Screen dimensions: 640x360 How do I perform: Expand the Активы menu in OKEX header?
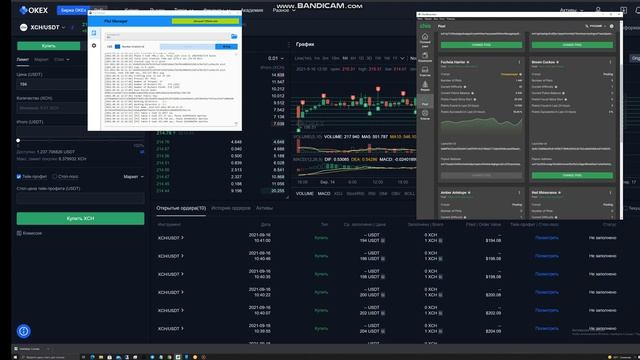tap(571, 10)
